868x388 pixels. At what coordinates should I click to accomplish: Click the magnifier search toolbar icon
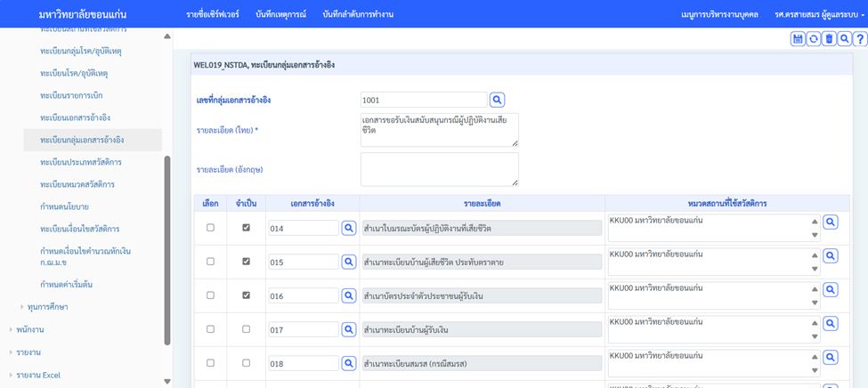coord(844,38)
